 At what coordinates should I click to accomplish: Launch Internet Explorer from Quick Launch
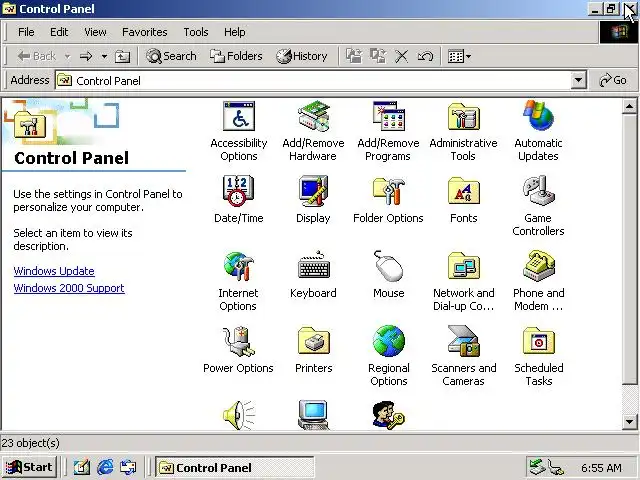pos(105,467)
